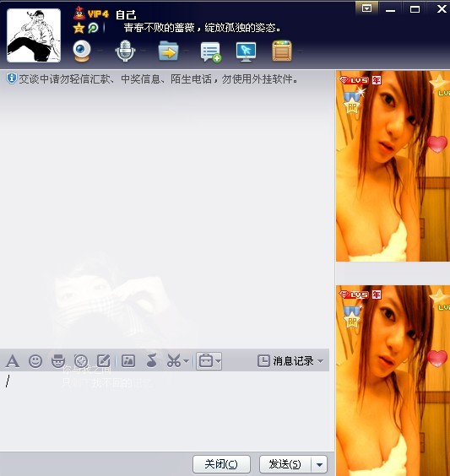Start a video call with webcam icon

pyautogui.click(x=82, y=51)
